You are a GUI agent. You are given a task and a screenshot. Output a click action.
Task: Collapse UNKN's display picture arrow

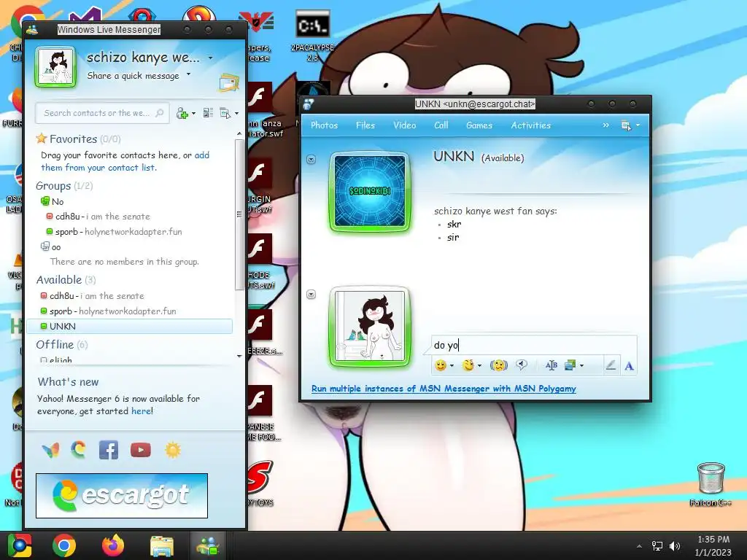click(x=311, y=159)
